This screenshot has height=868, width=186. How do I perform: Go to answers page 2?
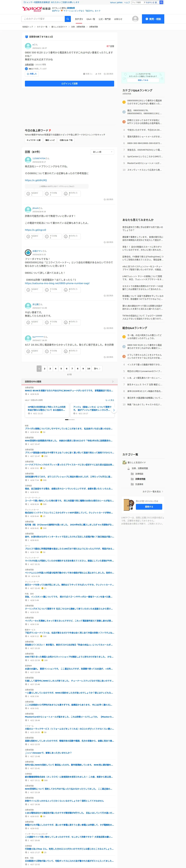45,369
